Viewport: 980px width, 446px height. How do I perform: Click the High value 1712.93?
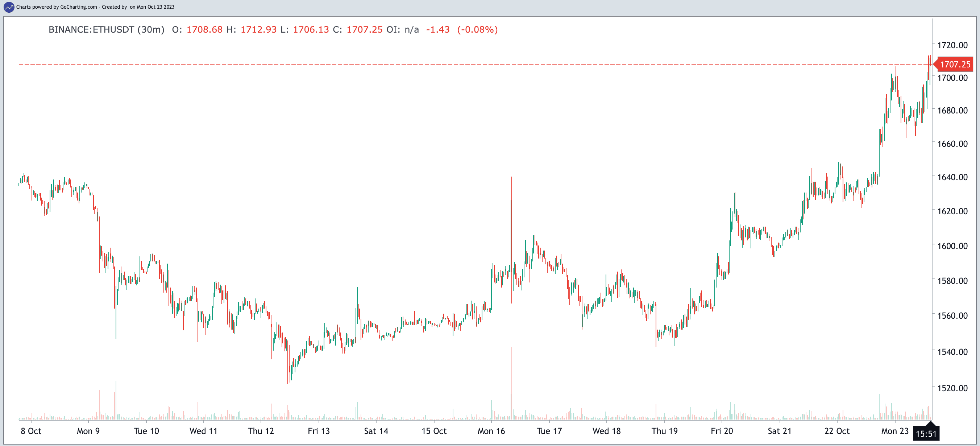pyautogui.click(x=258, y=30)
